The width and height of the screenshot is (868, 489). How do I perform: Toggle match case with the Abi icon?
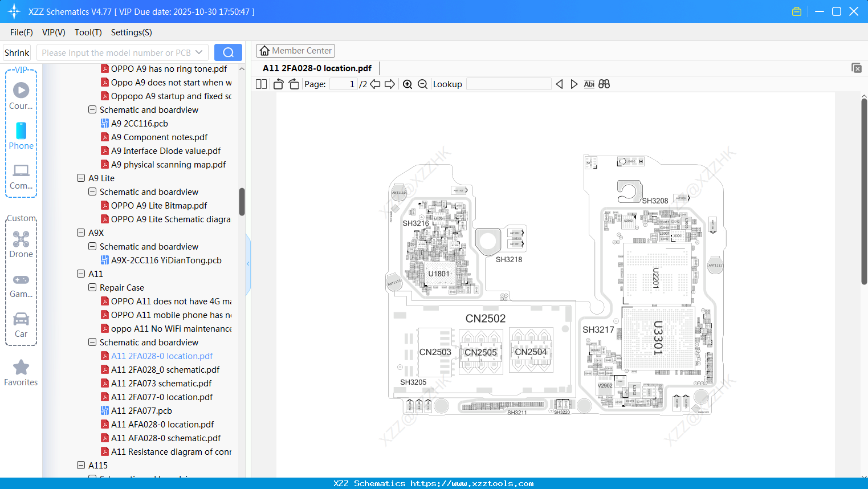pyautogui.click(x=589, y=84)
